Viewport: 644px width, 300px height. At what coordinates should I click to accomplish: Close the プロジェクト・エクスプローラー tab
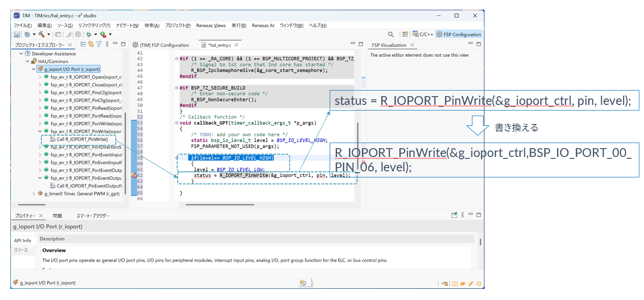pyautogui.click(x=70, y=45)
